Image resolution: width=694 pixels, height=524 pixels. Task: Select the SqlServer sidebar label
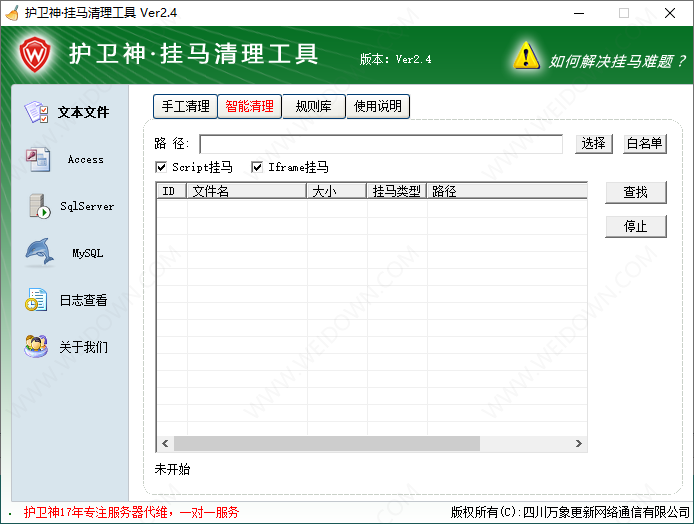pyautogui.click(x=87, y=206)
